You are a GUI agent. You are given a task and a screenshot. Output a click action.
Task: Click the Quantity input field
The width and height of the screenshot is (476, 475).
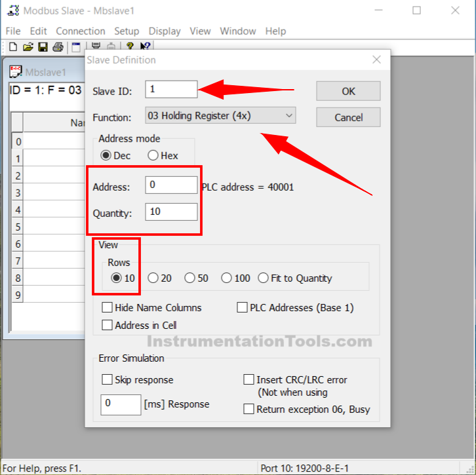point(171,212)
